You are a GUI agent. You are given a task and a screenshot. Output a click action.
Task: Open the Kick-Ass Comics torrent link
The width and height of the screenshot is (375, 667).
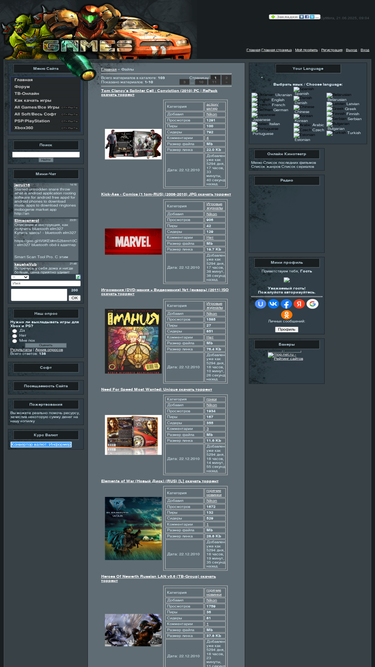pos(166,194)
